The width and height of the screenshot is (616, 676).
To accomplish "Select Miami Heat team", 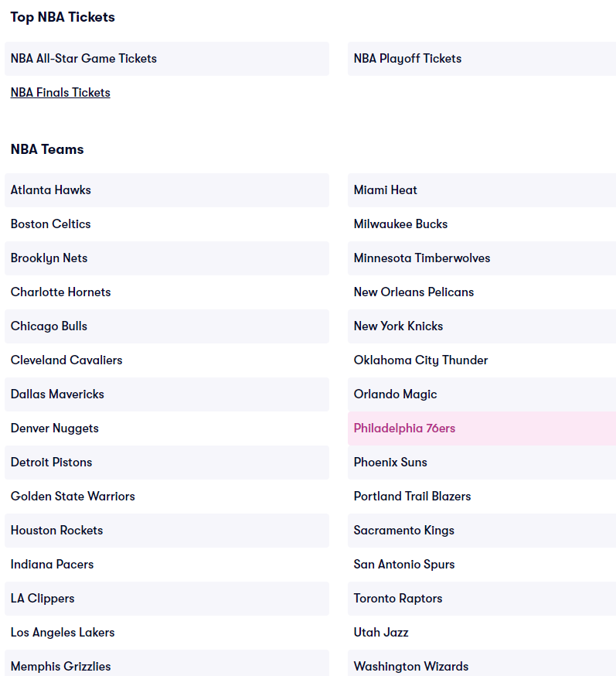I will click(482, 190).
